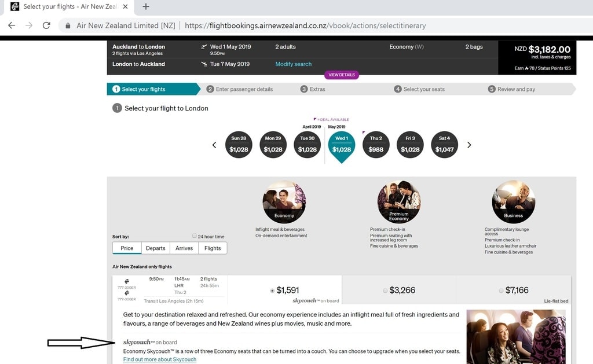
Task: Click the Earn 78 / Status Points 125 text
Action: tap(542, 68)
